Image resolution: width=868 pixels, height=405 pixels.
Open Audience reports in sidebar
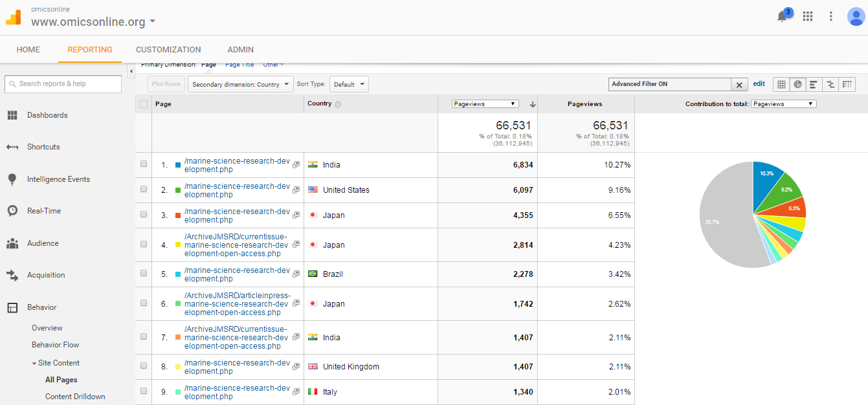(43, 243)
